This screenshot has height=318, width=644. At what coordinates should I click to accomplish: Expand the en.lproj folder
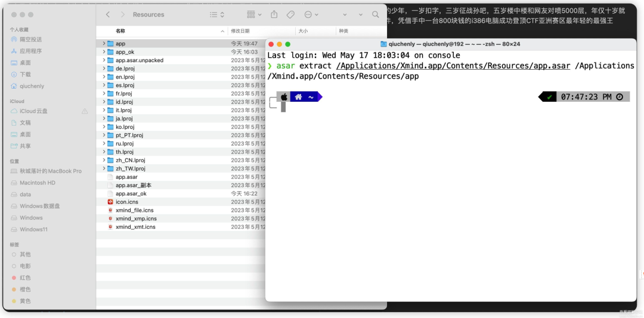point(104,77)
